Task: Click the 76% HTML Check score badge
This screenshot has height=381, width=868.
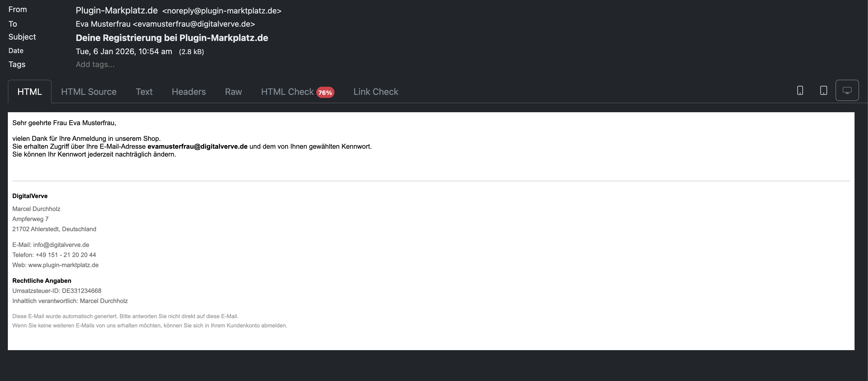Action: click(325, 92)
